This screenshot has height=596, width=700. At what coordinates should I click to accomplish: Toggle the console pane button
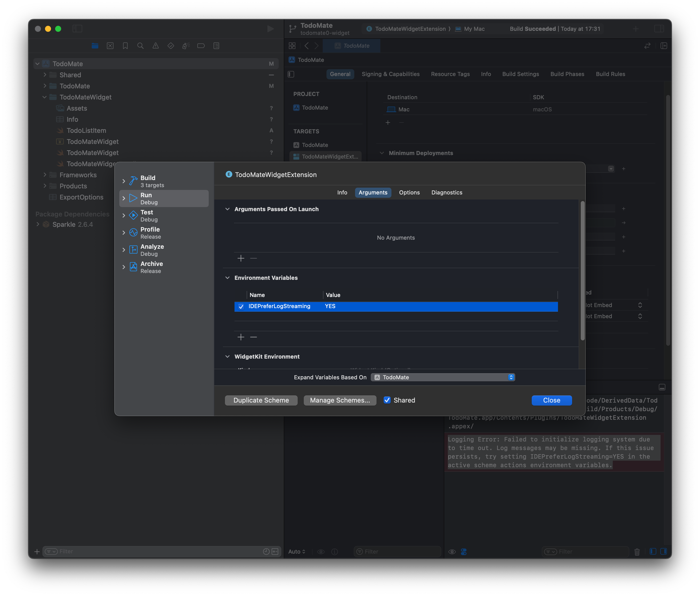click(x=664, y=552)
